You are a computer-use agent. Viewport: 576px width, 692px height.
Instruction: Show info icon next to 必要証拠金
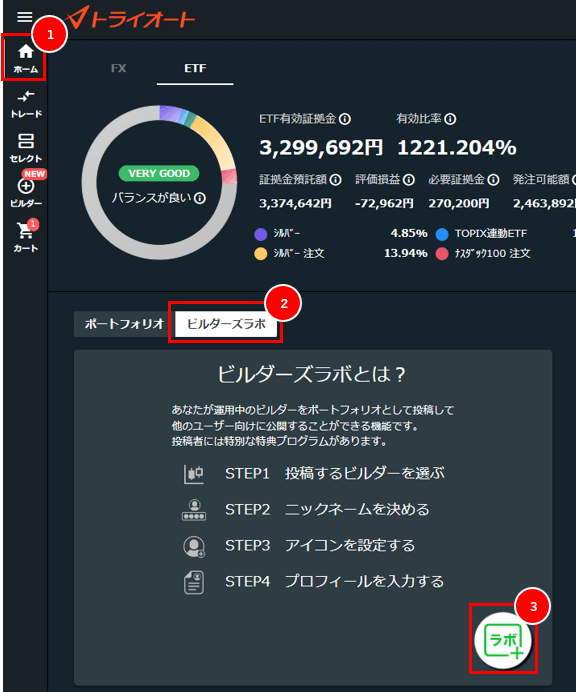[493, 180]
